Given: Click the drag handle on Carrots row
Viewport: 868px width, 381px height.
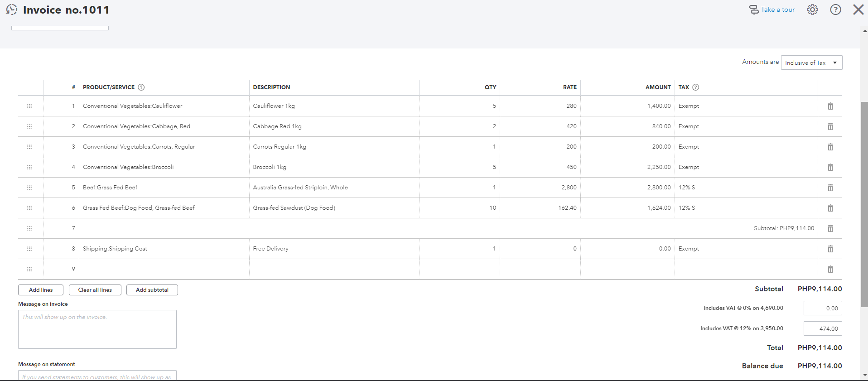Looking at the screenshot, I should tap(29, 147).
